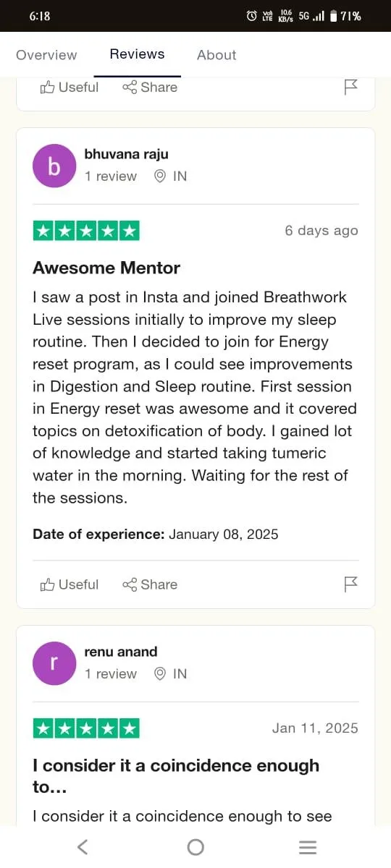The width and height of the screenshot is (391, 868).
Task: Open renu anand's purple 'r' avatar
Action: point(54,663)
